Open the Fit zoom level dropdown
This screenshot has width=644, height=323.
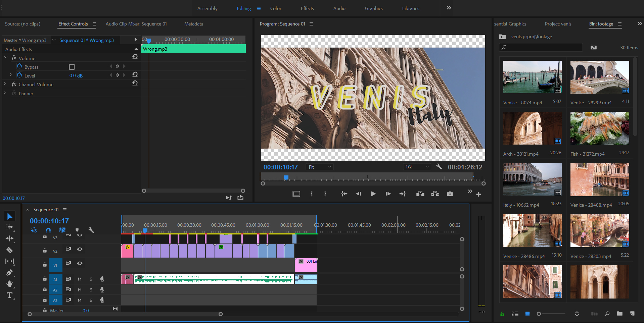pyautogui.click(x=320, y=167)
